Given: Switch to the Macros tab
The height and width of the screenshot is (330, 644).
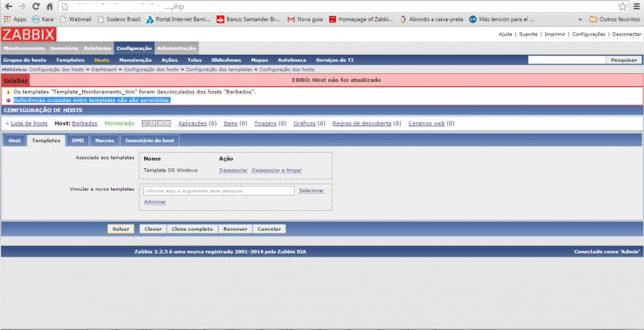Looking at the screenshot, I should 105,141.
